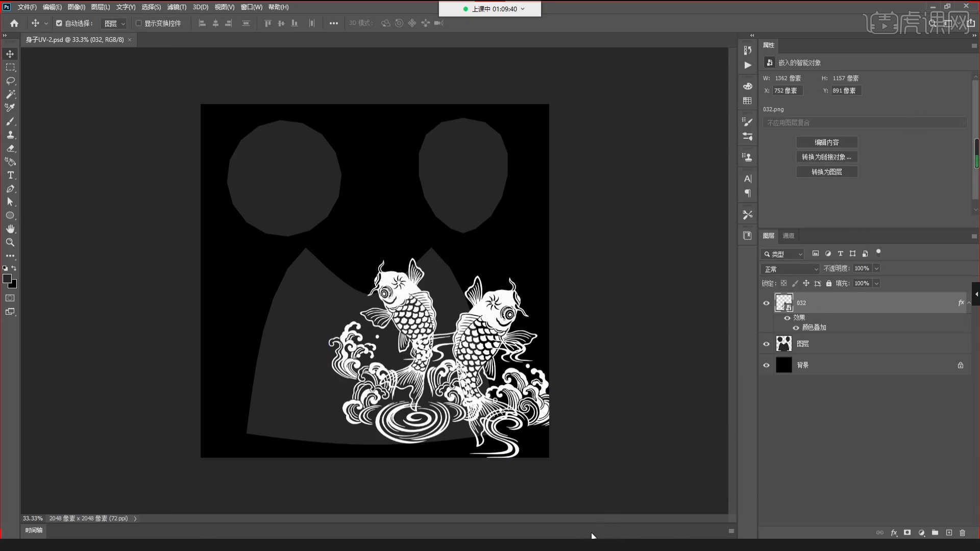Open Fill value dropdown arrow
The image size is (980, 551).
coord(876,283)
